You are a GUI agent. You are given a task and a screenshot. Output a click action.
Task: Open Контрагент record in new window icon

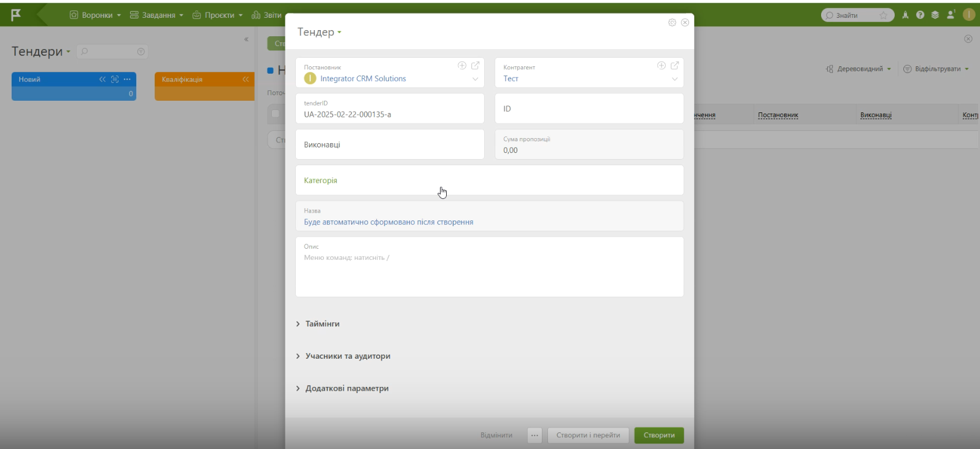pos(674,66)
